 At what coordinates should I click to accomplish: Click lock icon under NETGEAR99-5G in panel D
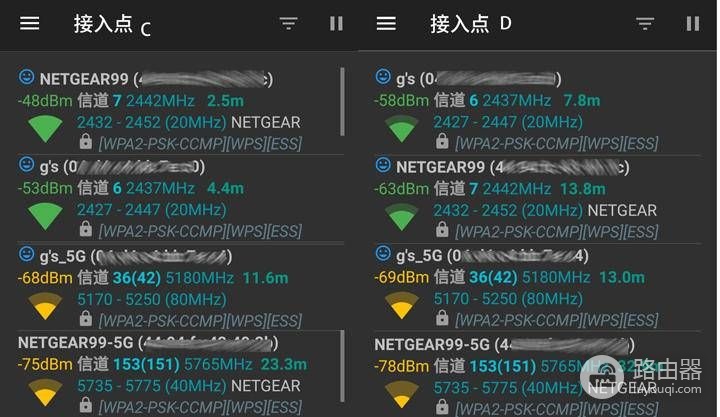coord(442,406)
